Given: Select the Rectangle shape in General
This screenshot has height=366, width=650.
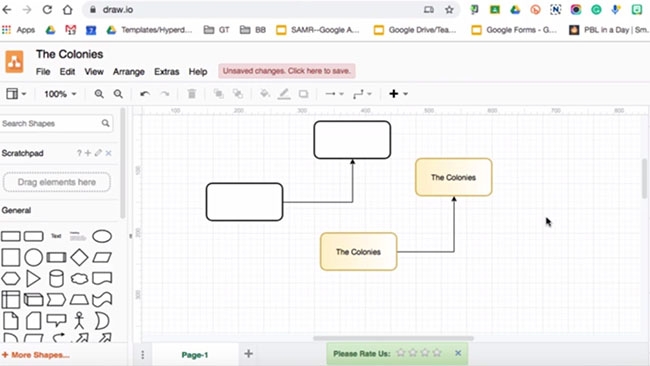Looking at the screenshot, I should 11,237.
